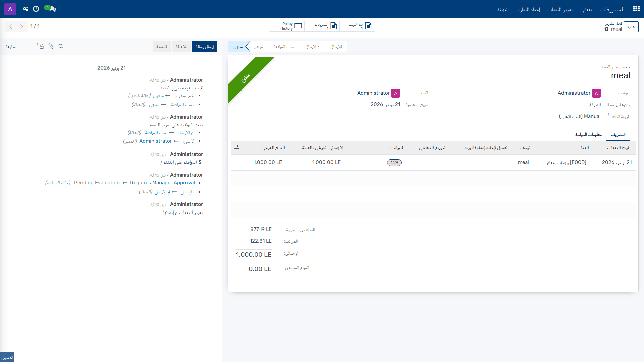Open the المصروفات document smart button
The width and height of the screenshot is (644, 362).
tap(322, 26)
